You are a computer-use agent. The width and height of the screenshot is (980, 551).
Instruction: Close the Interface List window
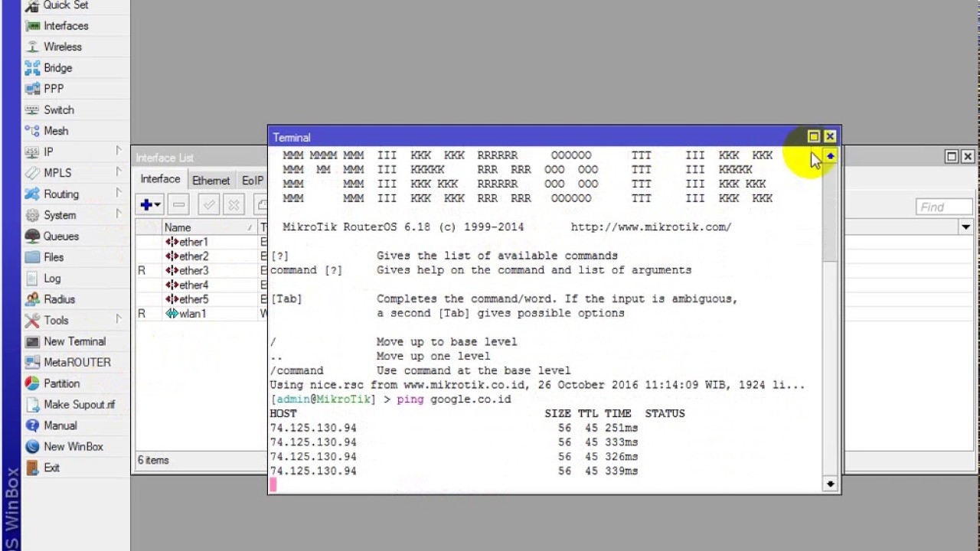[x=968, y=156]
